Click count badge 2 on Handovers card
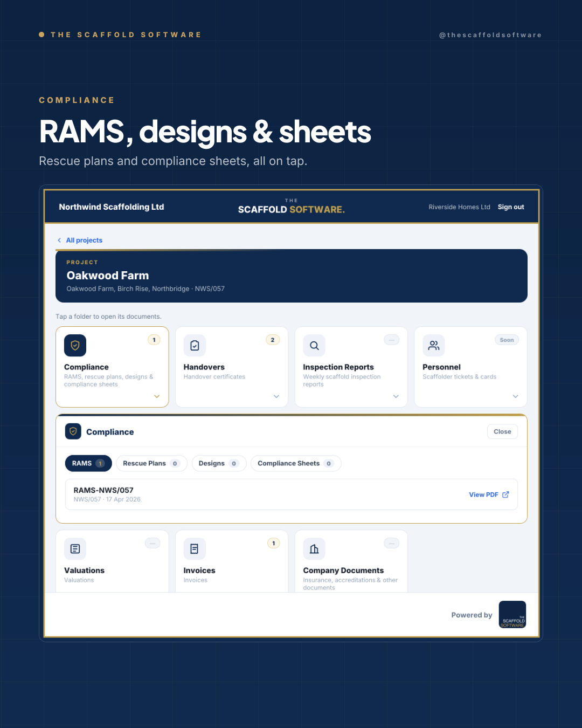This screenshot has height=728, width=582. 273,340
